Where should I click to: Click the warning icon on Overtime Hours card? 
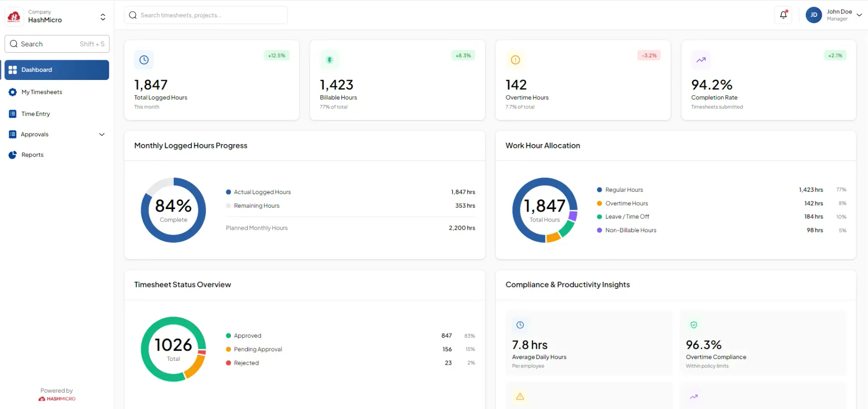click(x=515, y=60)
